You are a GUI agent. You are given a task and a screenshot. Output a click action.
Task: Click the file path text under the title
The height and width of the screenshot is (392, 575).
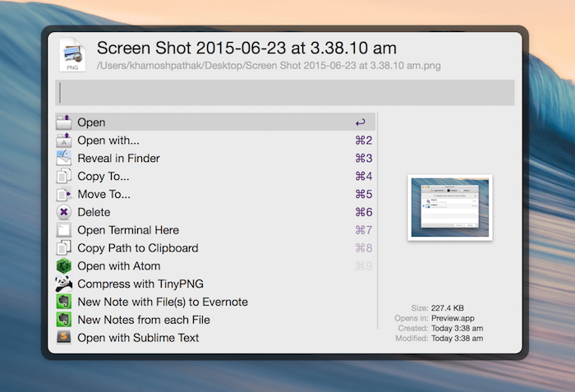pyautogui.click(x=269, y=66)
